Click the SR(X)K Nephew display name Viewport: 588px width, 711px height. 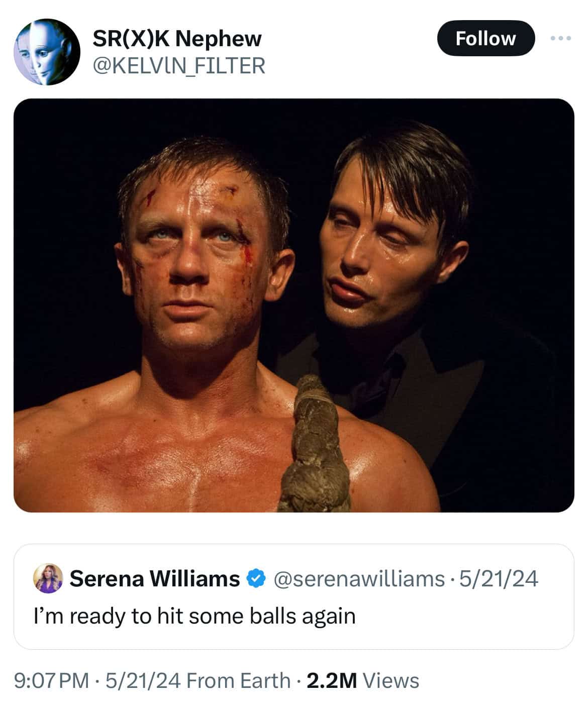click(x=177, y=39)
